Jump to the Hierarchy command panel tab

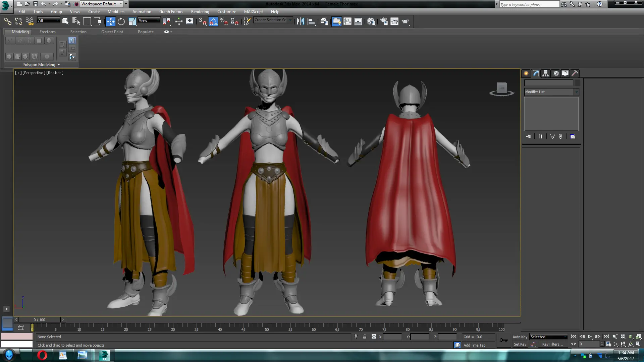(x=546, y=73)
